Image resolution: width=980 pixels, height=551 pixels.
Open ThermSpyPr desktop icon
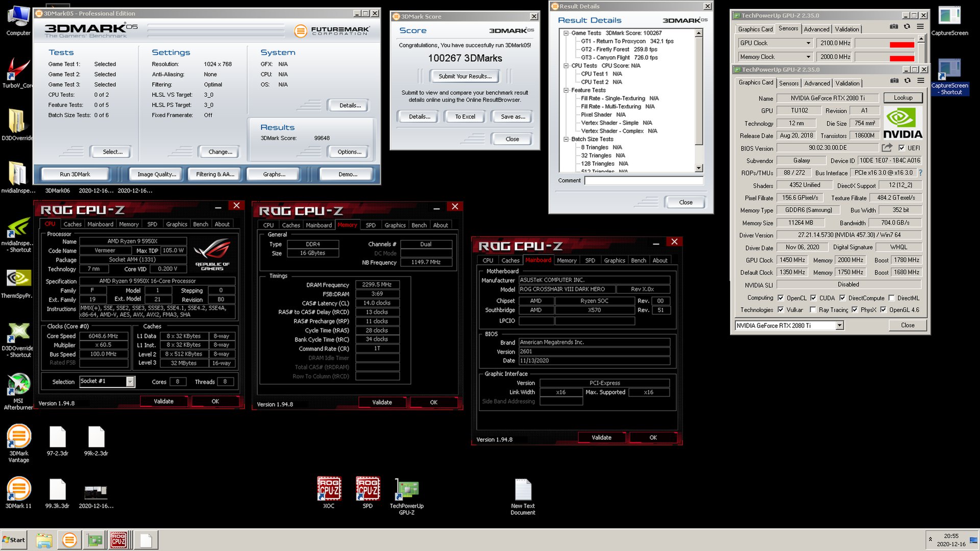click(17, 284)
